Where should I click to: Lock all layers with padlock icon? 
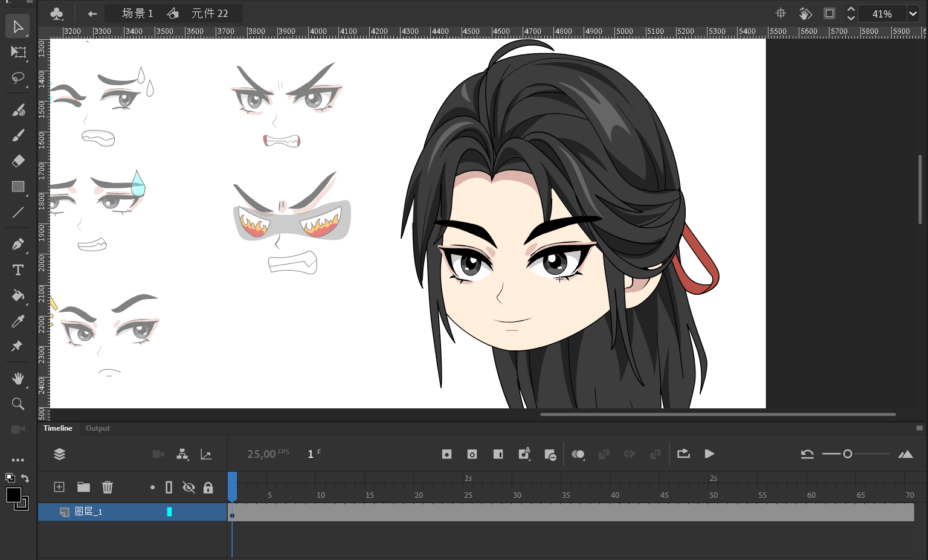[208, 487]
